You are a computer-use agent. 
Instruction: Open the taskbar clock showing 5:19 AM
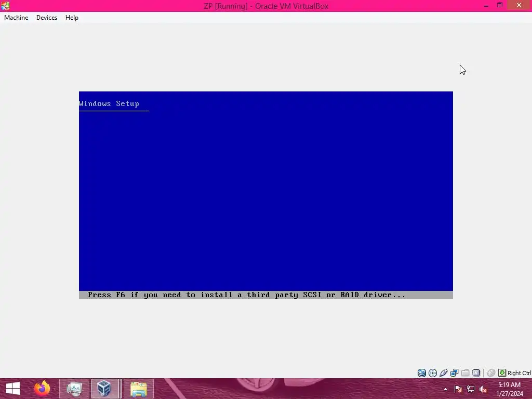[x=509, y=389]
